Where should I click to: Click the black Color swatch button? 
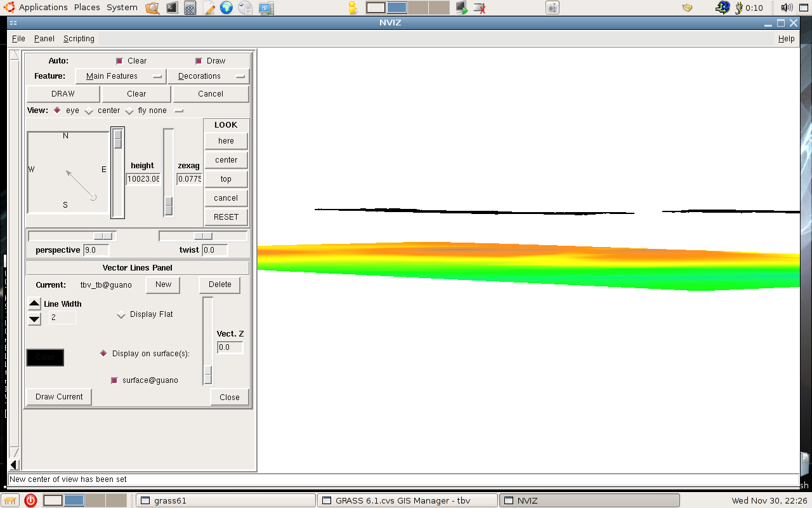[45, 358]
